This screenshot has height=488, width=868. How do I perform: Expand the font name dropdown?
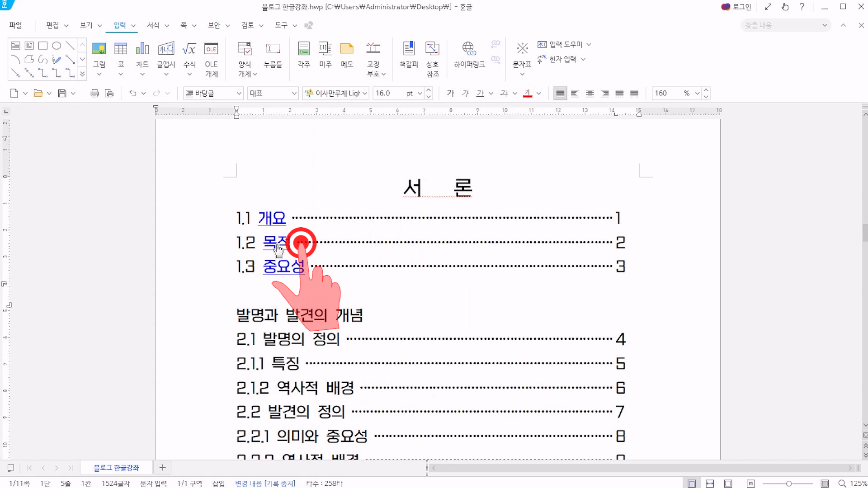(365, 94)
